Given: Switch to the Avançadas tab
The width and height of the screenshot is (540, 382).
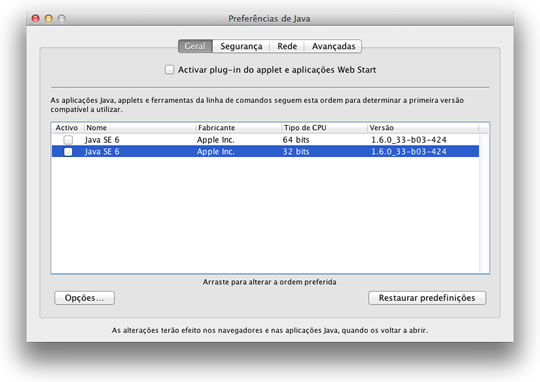Looking at the screenshot, I should tap(333, 46).
